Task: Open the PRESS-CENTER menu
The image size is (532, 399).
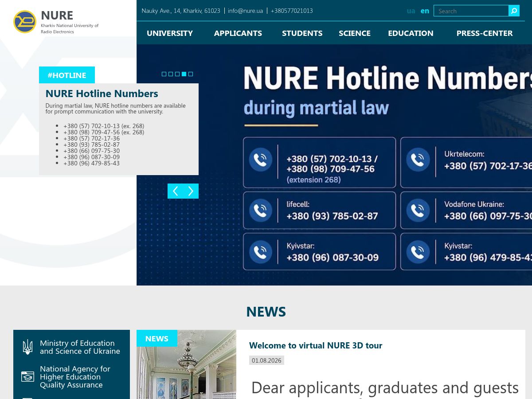Action: click(485, 33)
